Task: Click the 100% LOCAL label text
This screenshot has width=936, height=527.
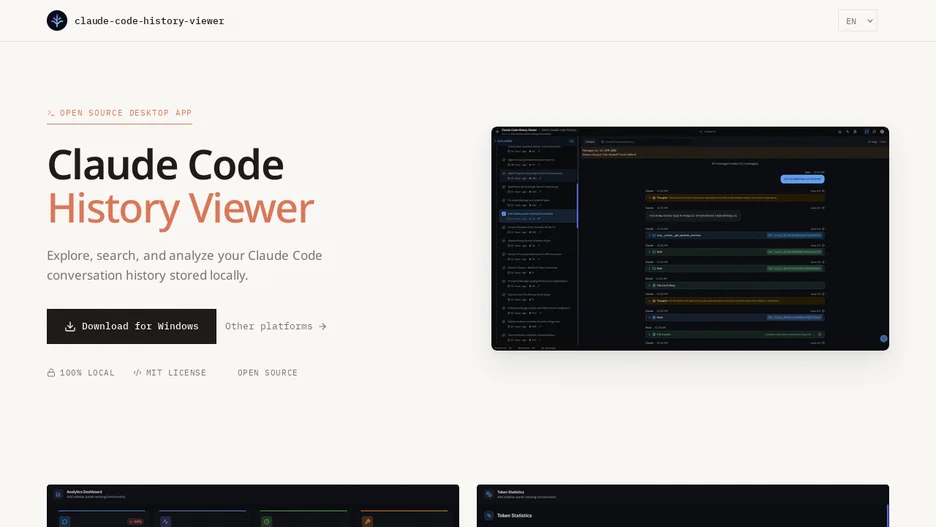Action: pos(87,372)
